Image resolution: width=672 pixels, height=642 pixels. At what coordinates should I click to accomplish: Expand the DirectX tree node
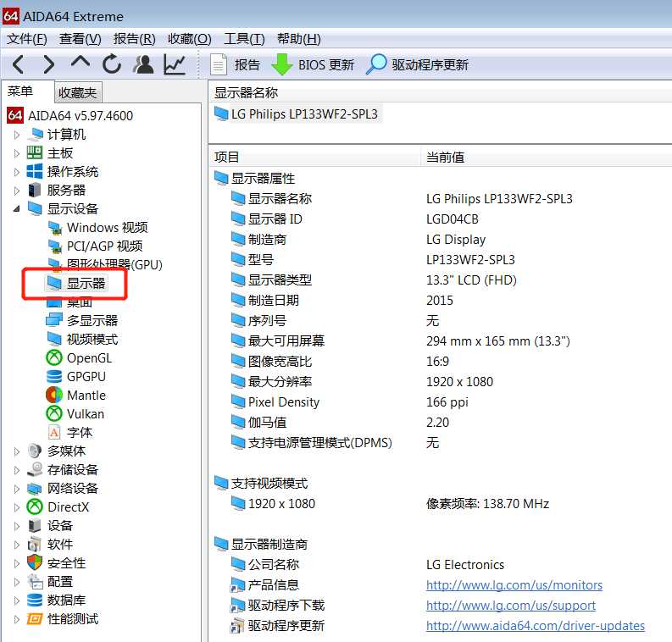point(17,507)
